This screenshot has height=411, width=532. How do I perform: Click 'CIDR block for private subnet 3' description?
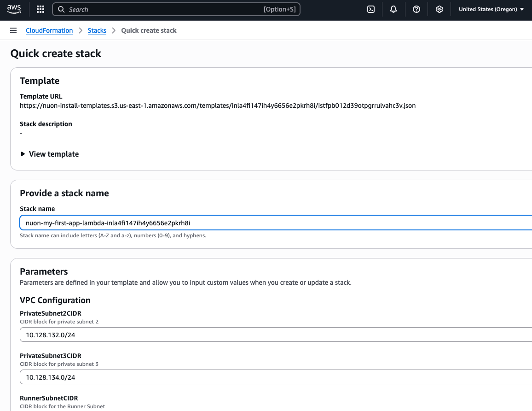59,364
